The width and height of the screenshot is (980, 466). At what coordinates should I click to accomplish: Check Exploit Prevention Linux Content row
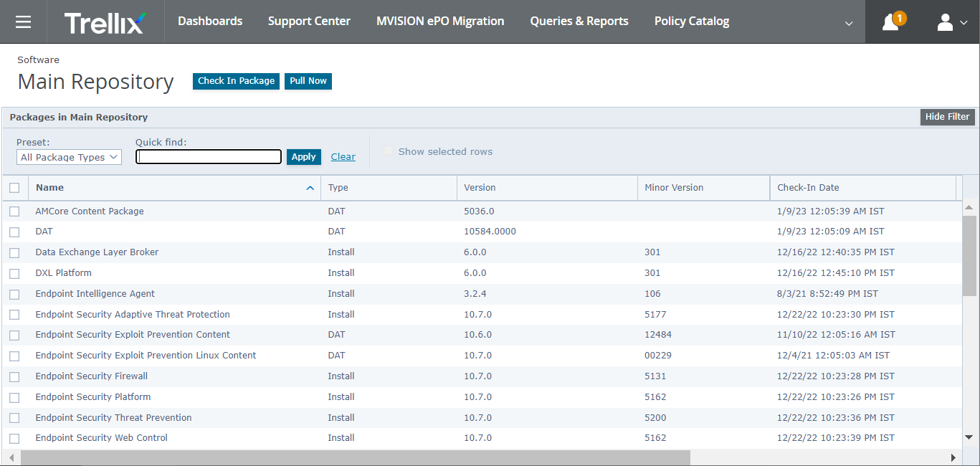pyautogui.click(x=14, y=356)
